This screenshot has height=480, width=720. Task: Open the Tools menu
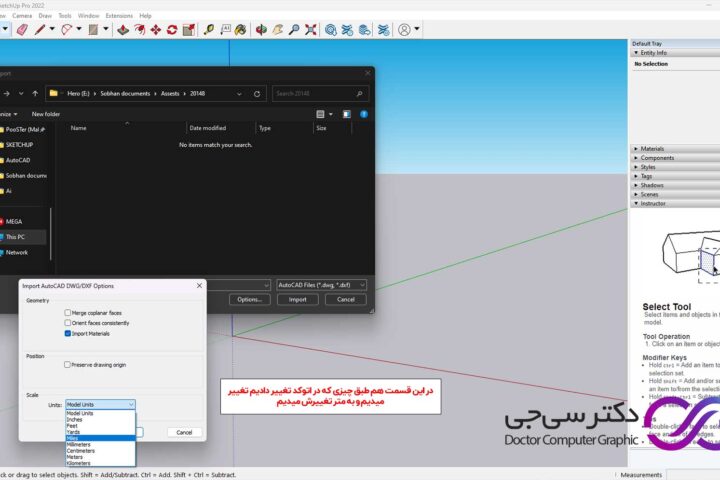pos(65,16)
